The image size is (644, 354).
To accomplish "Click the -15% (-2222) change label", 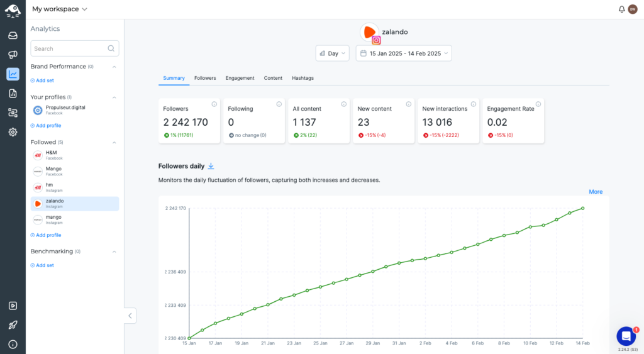I will click(x=441, y=135).
